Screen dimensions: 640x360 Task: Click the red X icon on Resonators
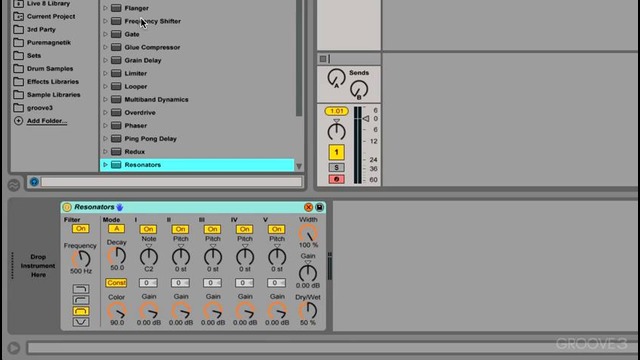click(309, 207)
